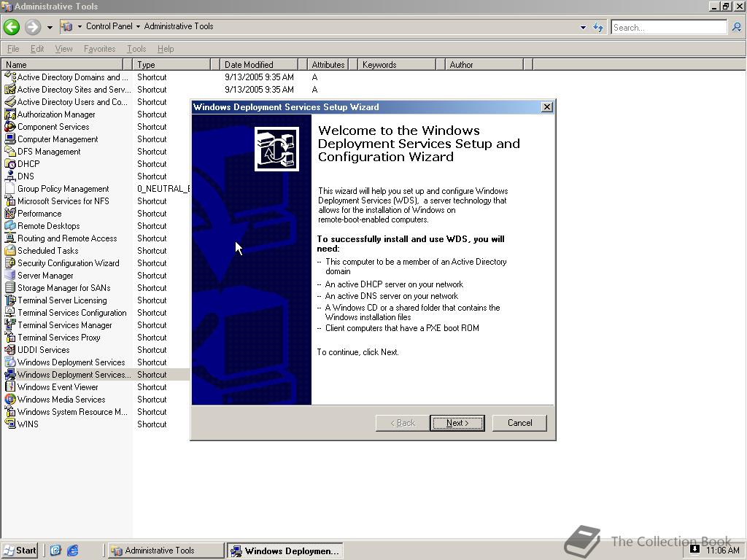Click the Windows Media Services icon
Screen dimensions: 747x560
10,399
